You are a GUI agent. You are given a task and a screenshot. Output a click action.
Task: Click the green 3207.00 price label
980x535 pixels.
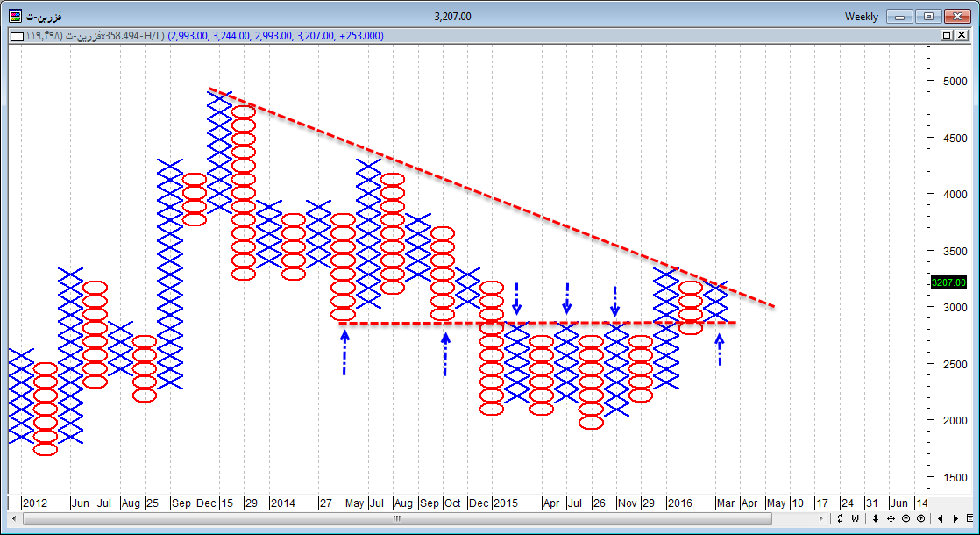tap(948, 282)
